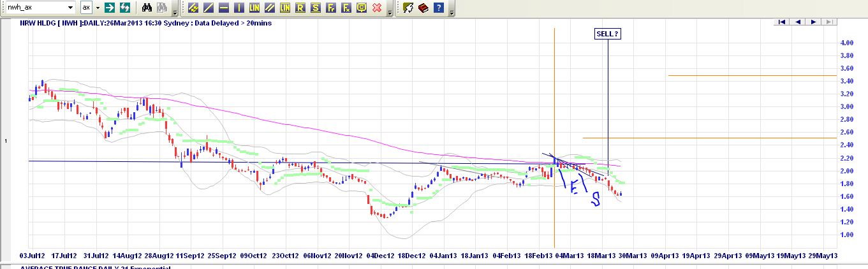Click the 'ax' exchange input field
868x269 pixels.
[x=86, y=8]
